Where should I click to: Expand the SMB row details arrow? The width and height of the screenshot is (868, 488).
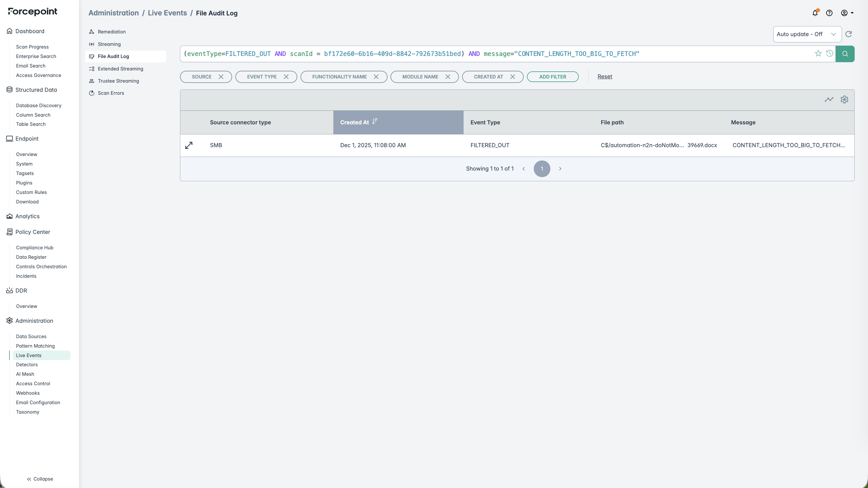(189, 145)
